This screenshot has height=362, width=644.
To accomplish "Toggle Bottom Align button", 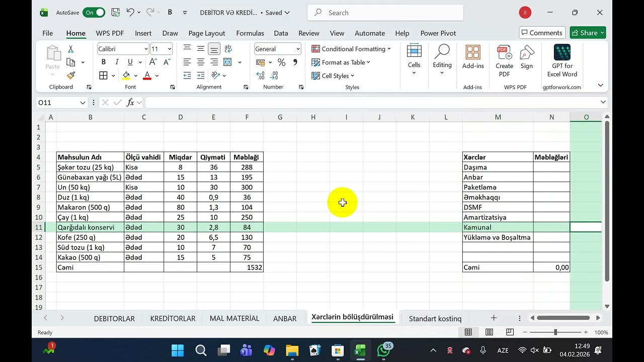I will (x=214, y=49).
